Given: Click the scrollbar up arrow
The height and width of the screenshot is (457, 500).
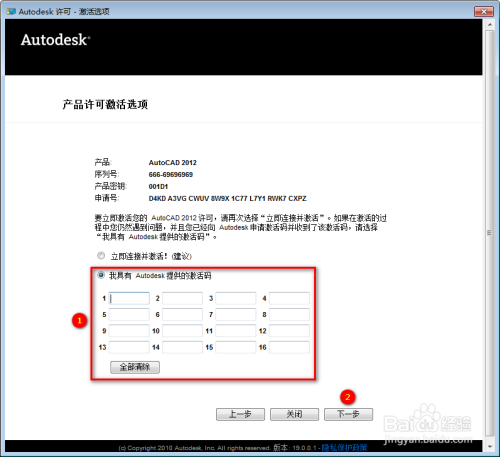Looking at the screenshot, I should click(x=490, y=25).
